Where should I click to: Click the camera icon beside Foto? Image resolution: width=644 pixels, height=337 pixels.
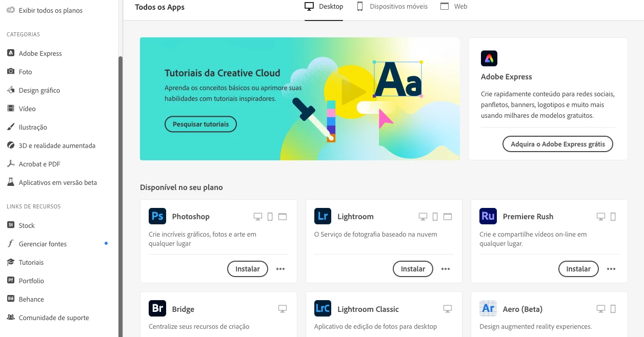pyautogui.click(x=10, y=72)
